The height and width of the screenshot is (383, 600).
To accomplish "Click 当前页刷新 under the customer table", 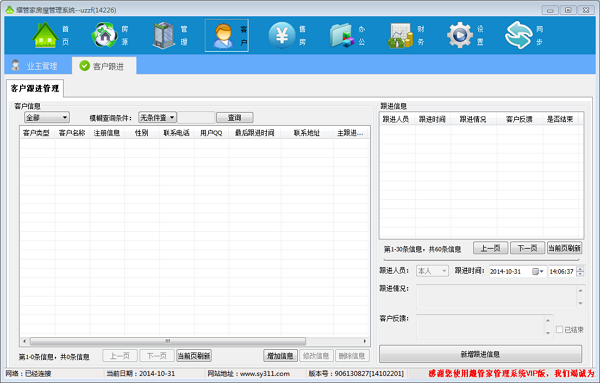I will coord(194,356).
